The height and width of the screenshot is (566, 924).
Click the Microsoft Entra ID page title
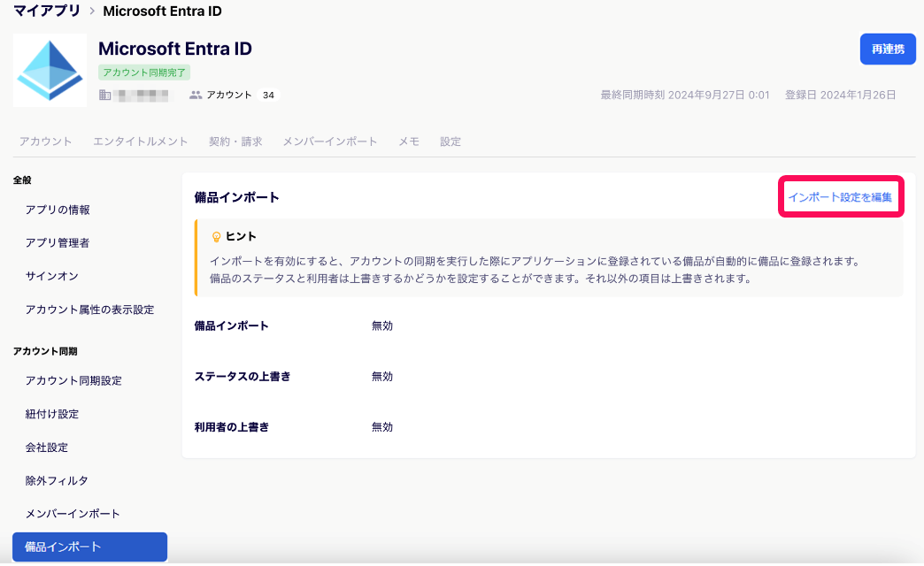click(175, 49)
